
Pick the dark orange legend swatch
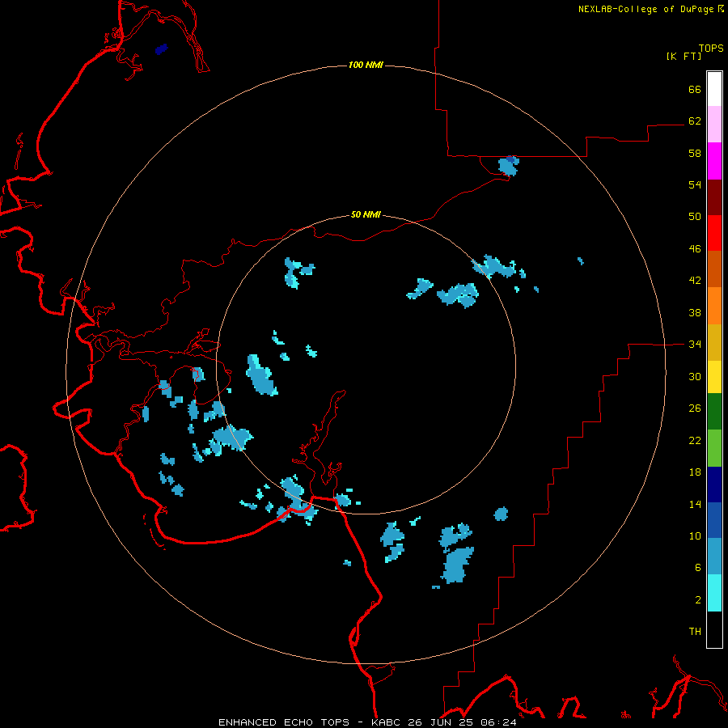click(714, 269)
